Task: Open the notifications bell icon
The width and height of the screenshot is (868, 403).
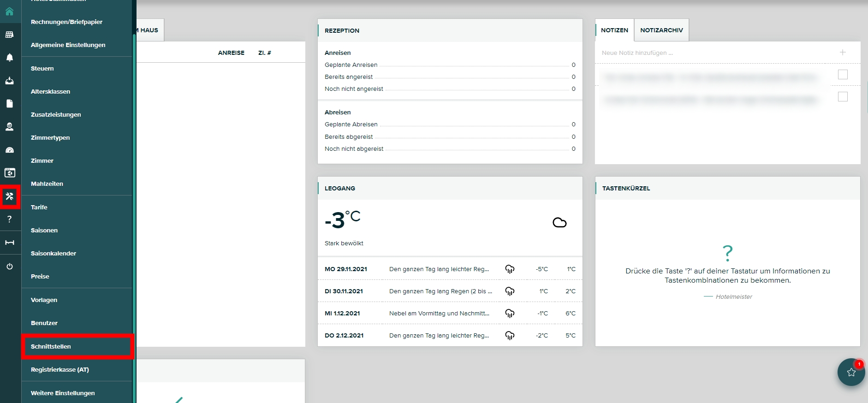Action: click(x=9, y=58)
